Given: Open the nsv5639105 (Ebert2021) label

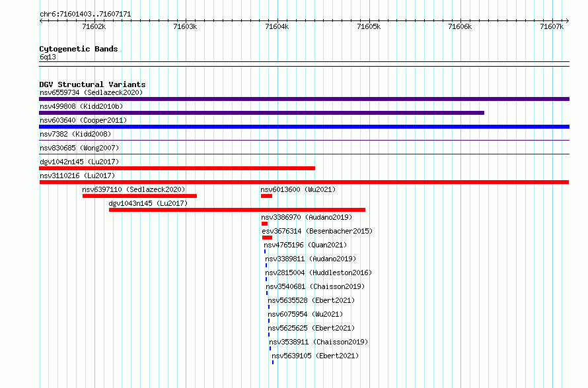Looking at the screenshot, I should 315,356.
